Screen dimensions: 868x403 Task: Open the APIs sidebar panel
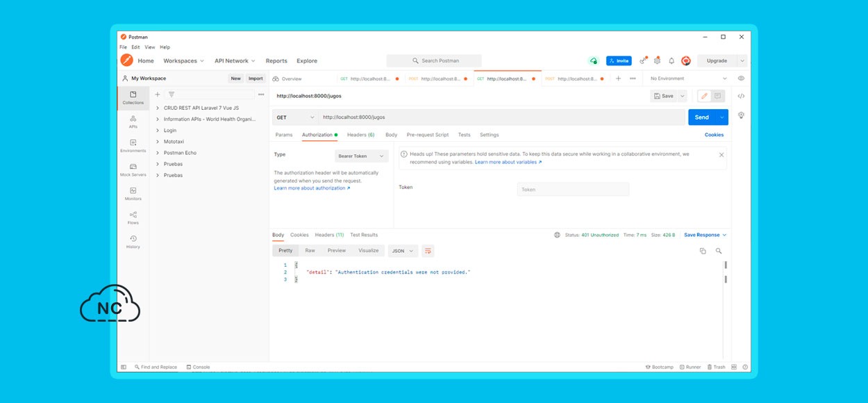[x=133, y=122]
